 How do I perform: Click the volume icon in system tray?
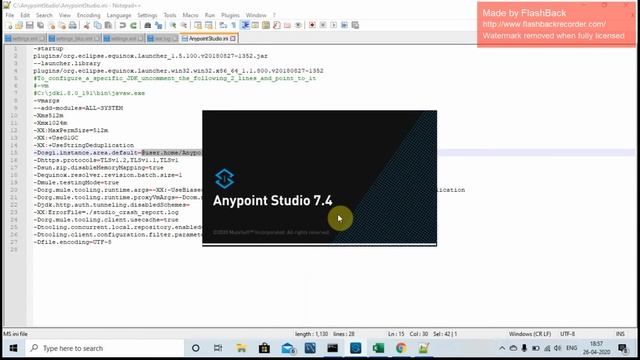[x=558, y=348]
